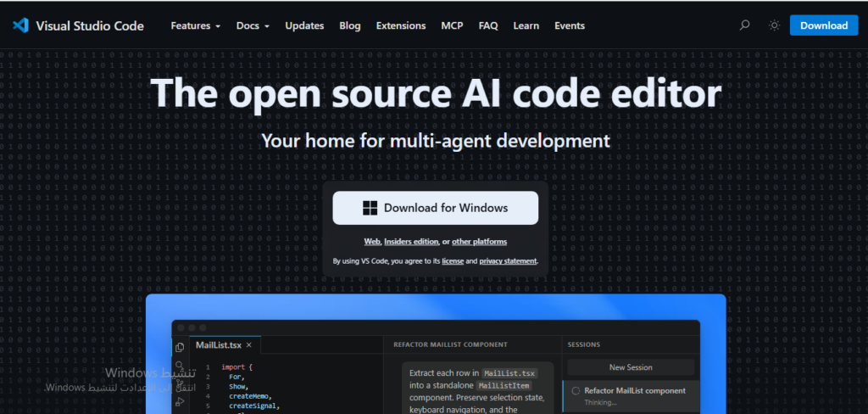Open the Web version link
This screenshot has height=414, width=868.
click(372, 242)
